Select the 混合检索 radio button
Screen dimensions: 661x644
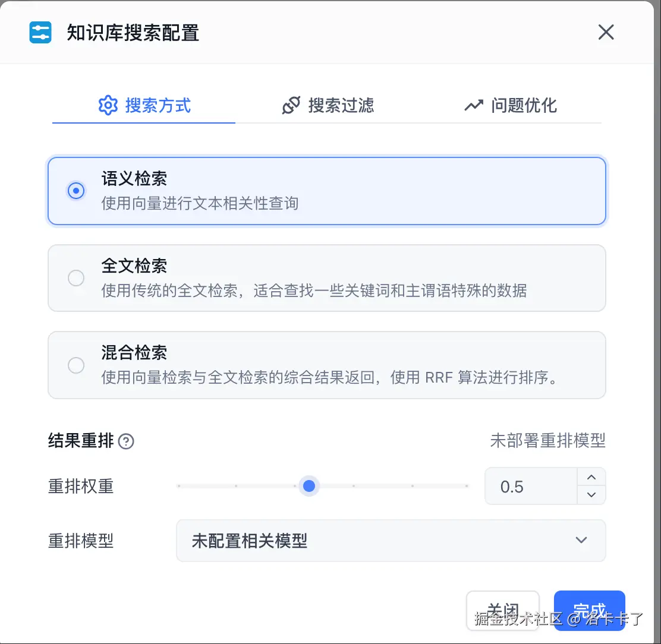(76, 365)
